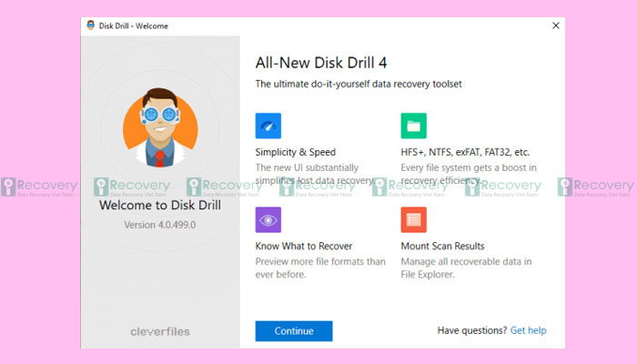The width and height of the screenshot is (637, 364).
Task: Click the 'ultimate do-it-yourself data recovery toolset' subtitle
Action: [359, 84]
